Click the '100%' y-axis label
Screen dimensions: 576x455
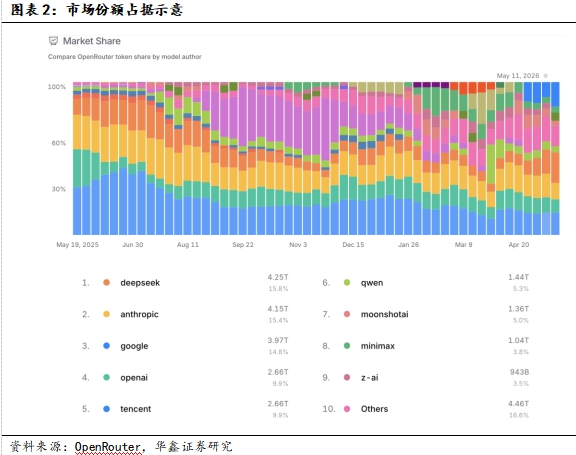pyautogui.click(x=57, y=87)
